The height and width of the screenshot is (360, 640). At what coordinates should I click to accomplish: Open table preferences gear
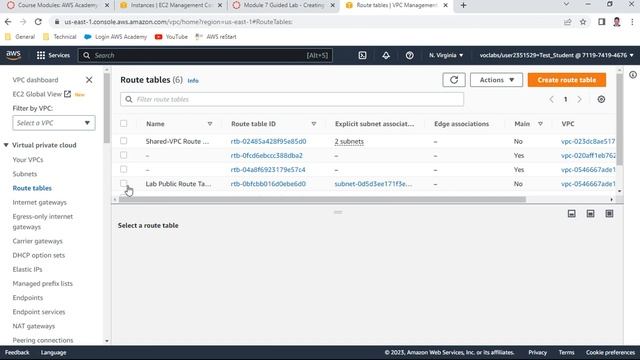pyautogui.click(x=601, y=99)
